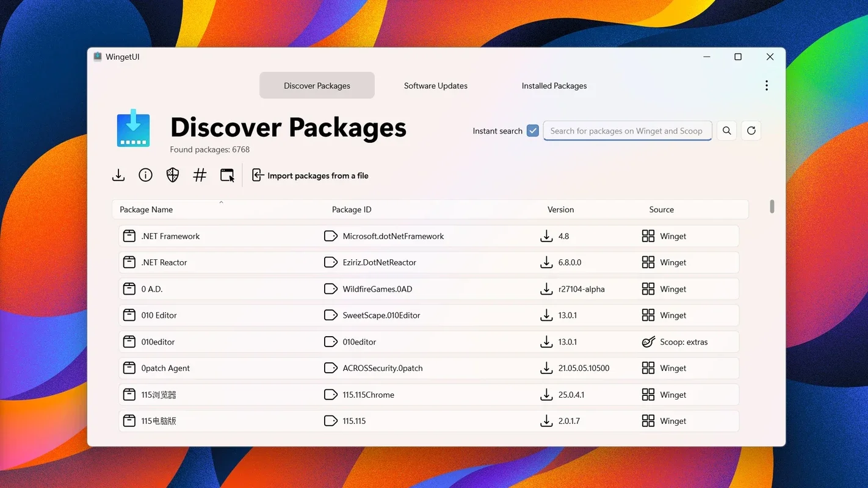The height and width of the screenshot is (488, 868).
Task: Click the Winget source text in .NET Framework row
Action: 673,236
